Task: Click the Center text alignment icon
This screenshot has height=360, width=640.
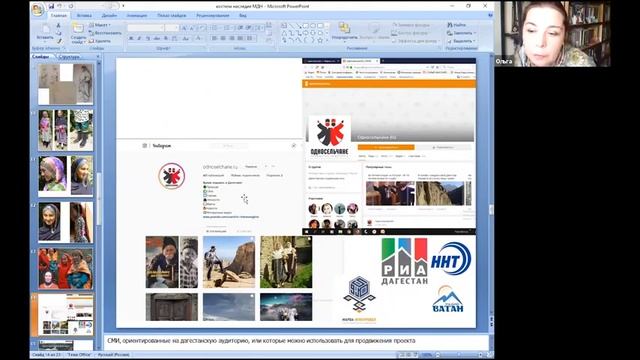Action: click(x=223, y=38)
